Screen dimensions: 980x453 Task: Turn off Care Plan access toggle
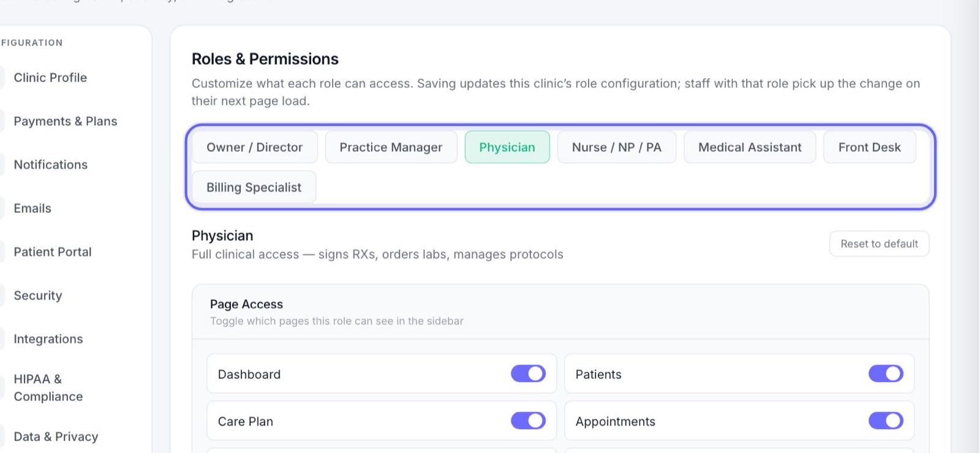[528, 421]
